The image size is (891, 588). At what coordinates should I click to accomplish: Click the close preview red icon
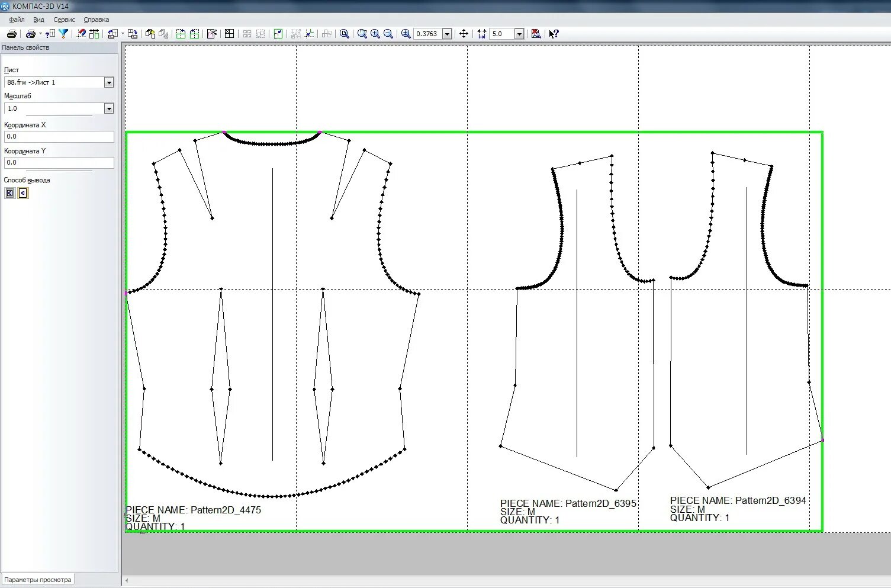coord(536,34)
